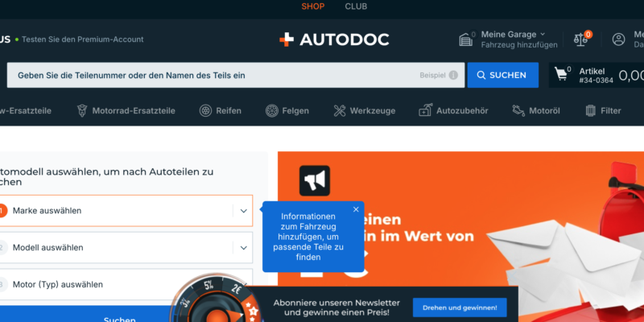Open the SHOP tab

313,6
